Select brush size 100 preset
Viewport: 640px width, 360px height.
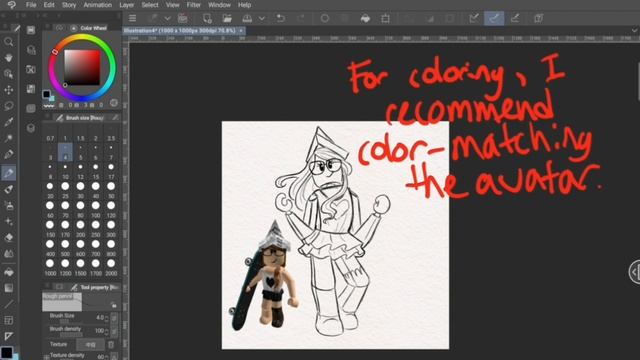[x=96, y=210]
